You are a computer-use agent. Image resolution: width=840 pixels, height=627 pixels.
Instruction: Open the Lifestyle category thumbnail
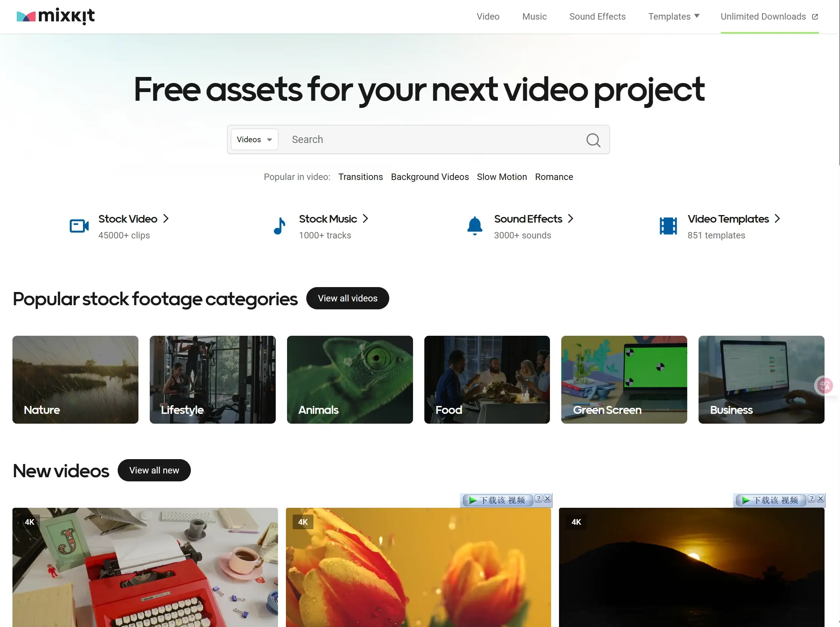point(212,380)
